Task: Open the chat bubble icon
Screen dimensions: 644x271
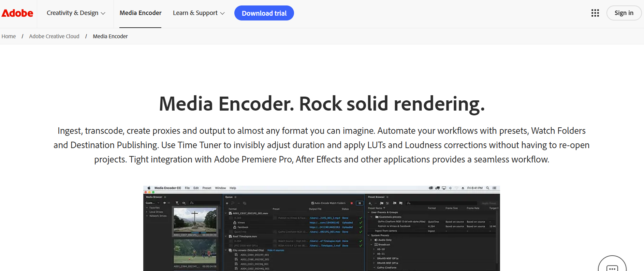Action: click(x=612, y=268)
